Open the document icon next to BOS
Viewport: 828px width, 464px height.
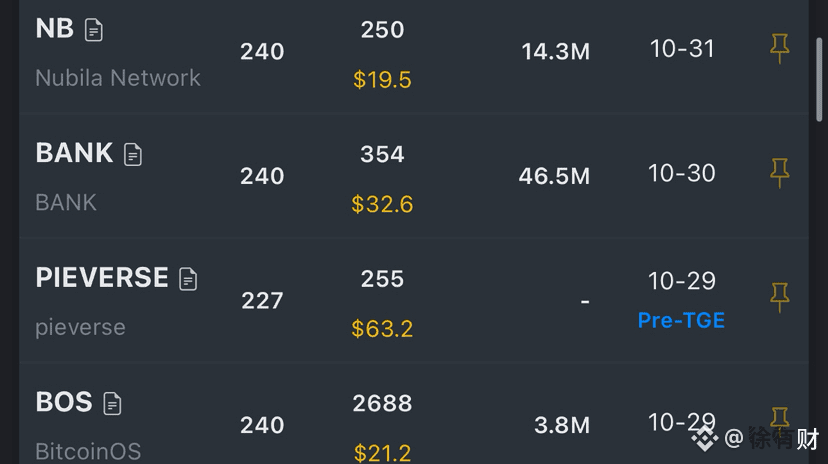112,403
